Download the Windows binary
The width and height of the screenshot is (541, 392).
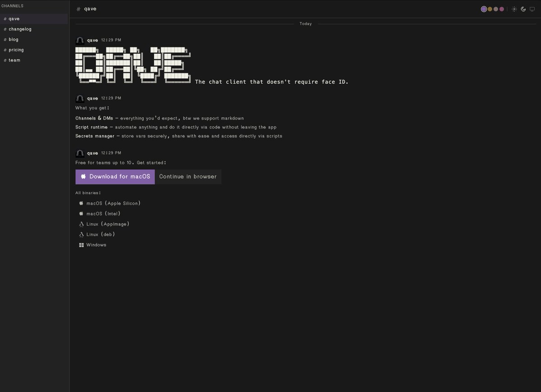click(x=92, y=245)
